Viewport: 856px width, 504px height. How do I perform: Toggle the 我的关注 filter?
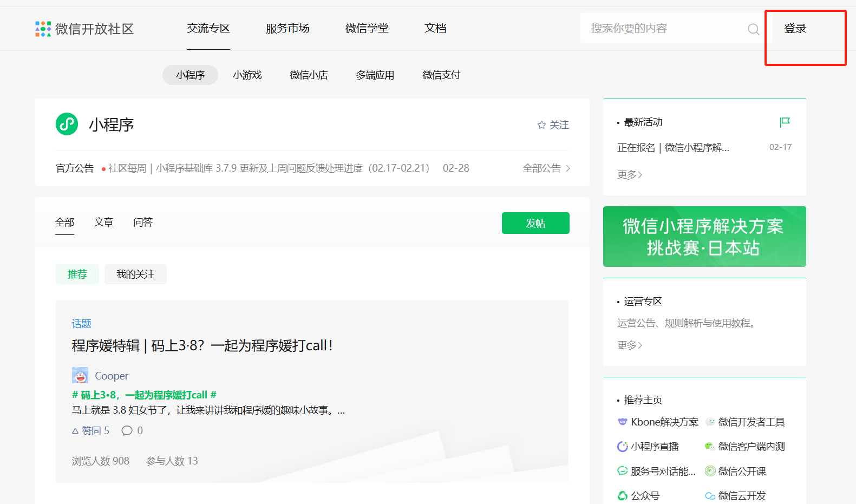coord(135,274)
